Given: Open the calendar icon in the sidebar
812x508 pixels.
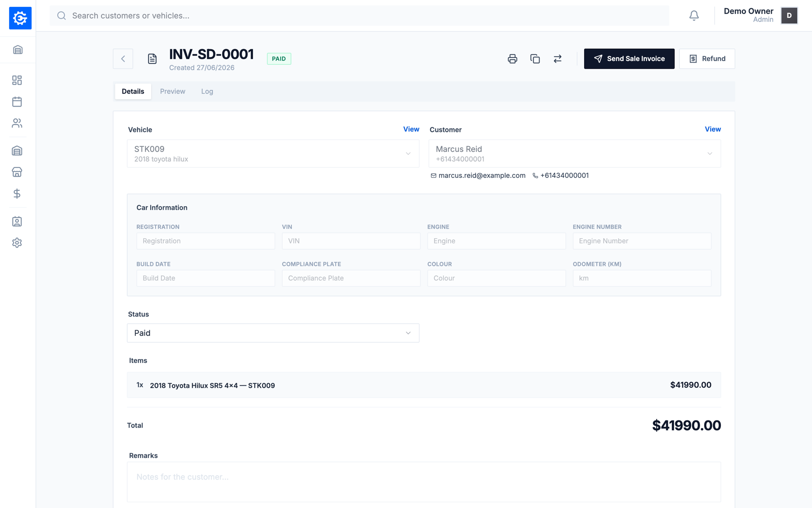Looking at the screenshot, I should point(17,102).
